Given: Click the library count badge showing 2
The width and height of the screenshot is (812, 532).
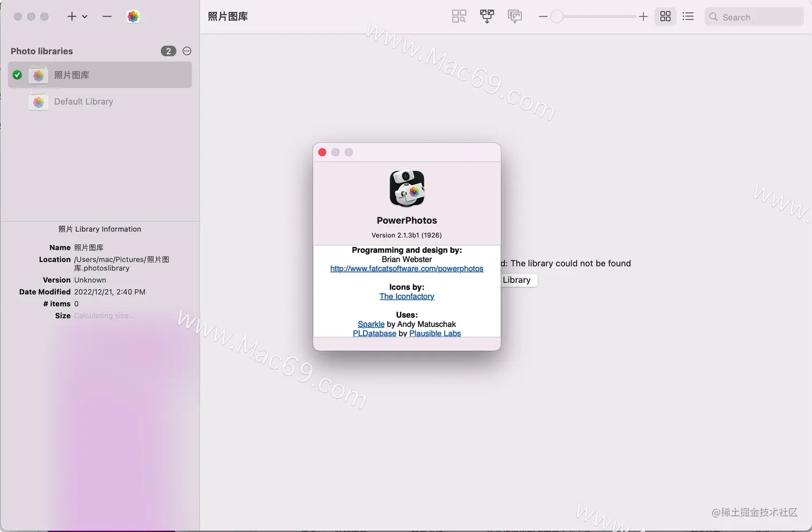Looking at the screenshot, I should coord(169,51).
